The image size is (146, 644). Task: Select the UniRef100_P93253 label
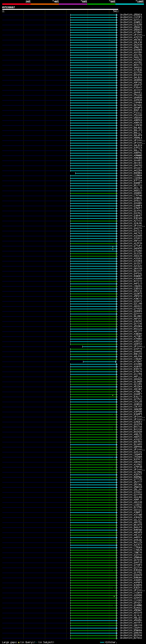pos(131,60)
